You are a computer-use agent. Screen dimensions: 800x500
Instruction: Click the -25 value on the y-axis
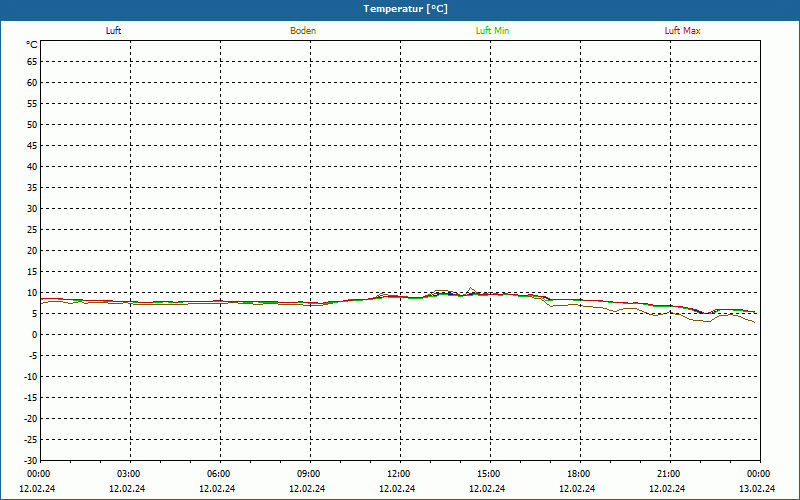(x=31, y=440)
